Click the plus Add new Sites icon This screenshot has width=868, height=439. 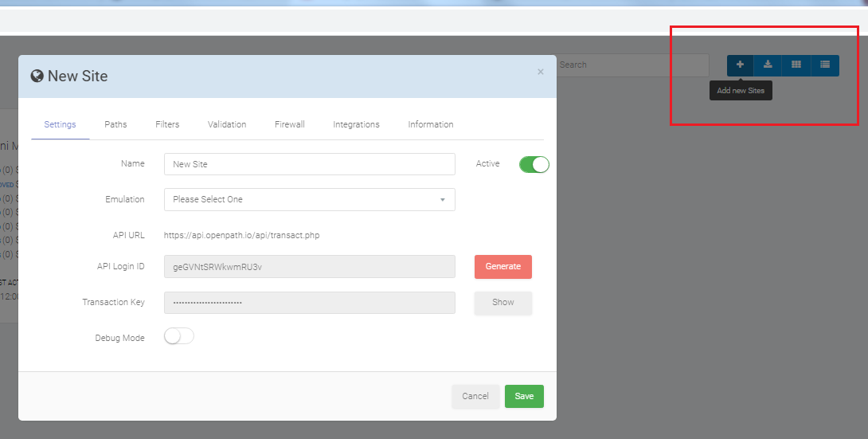740,65
